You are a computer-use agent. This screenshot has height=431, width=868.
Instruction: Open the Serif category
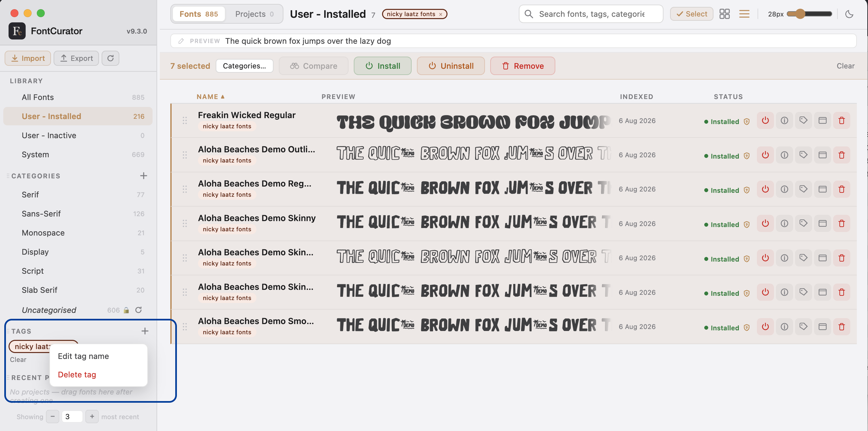coord(78,194)
